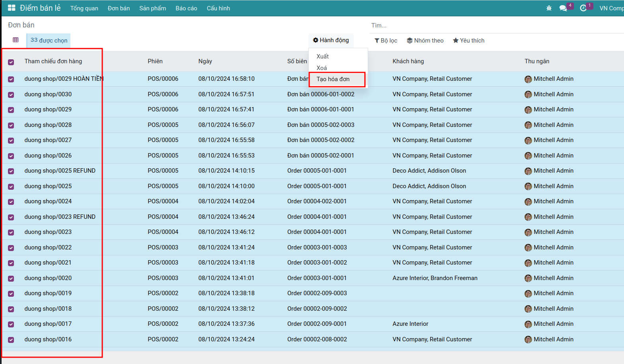
Task: Uncheck the duong shop/0030 row checkbox
Action: click(11, 95)
